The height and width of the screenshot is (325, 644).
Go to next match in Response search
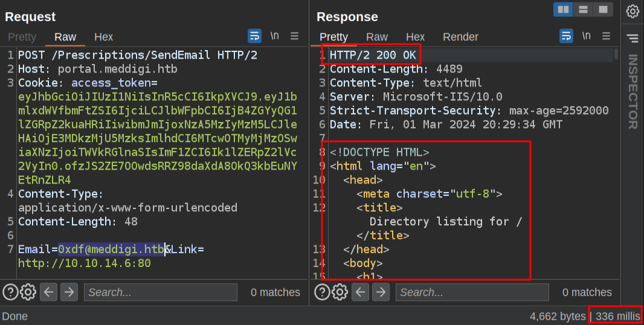point(381,292)
